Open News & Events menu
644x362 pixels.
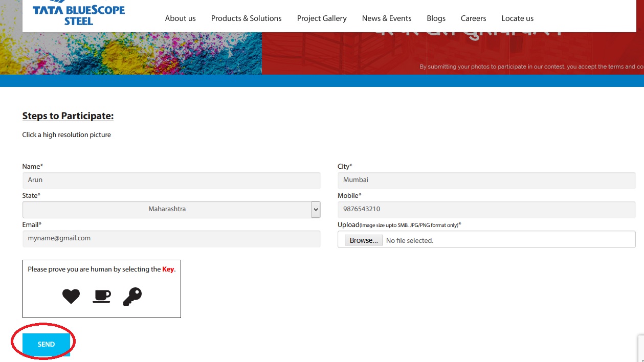click(x=386, y=18)
